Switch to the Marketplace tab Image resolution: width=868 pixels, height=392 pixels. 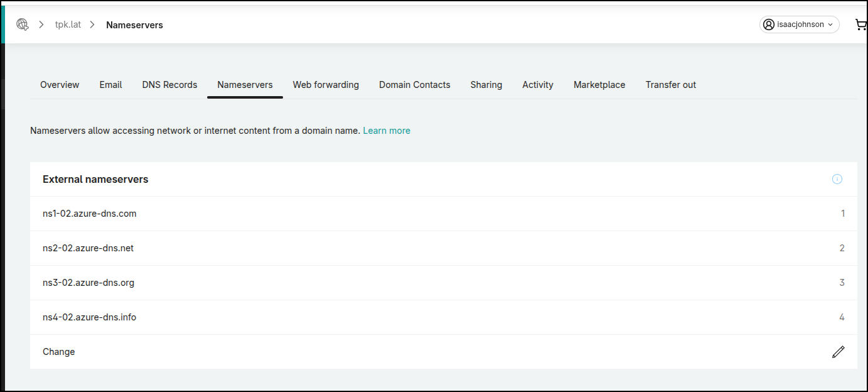[599, 85]
